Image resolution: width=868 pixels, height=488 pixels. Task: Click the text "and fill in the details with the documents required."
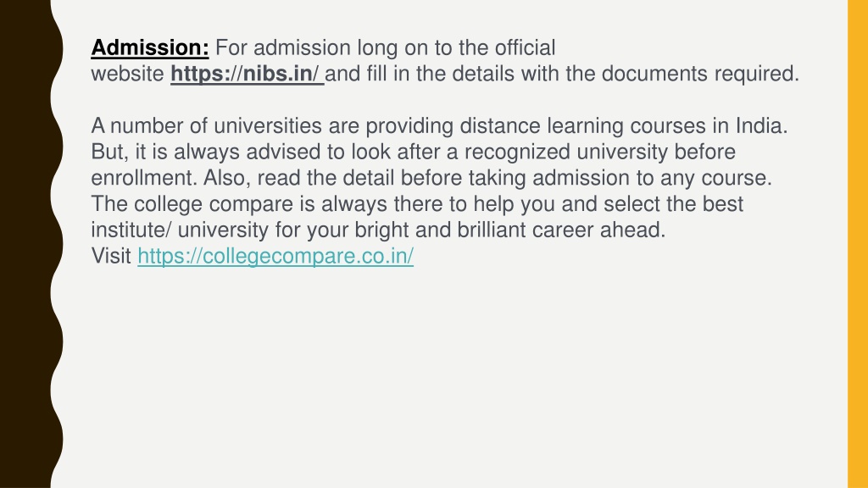pos(562,74)
